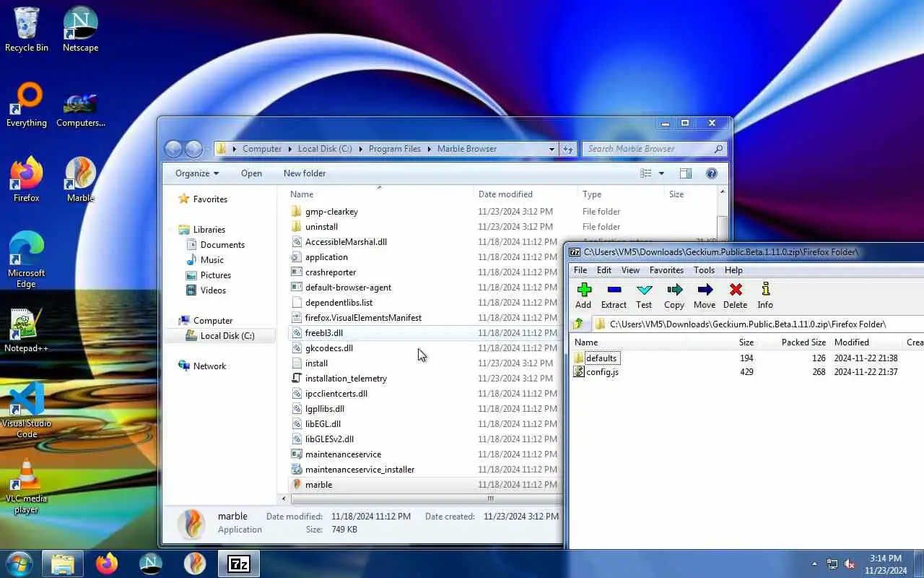
Task: Click the taskbar clock showing 3:14 PM
Action: tap(885, 564)
